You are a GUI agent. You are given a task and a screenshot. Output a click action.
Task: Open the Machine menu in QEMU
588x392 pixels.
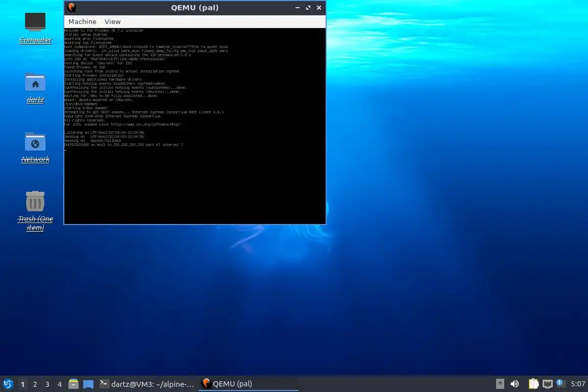[82, 22]
